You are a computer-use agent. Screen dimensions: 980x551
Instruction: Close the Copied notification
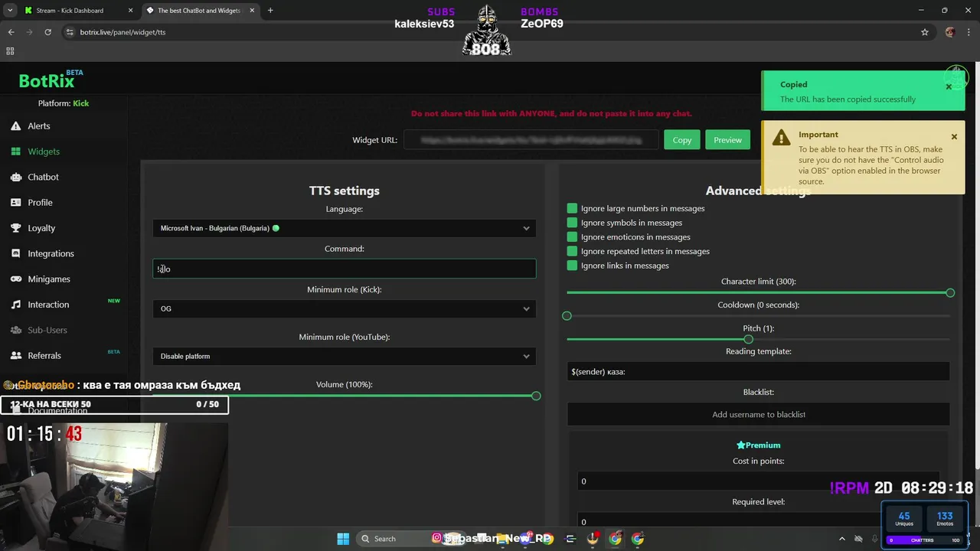[949, 86]
